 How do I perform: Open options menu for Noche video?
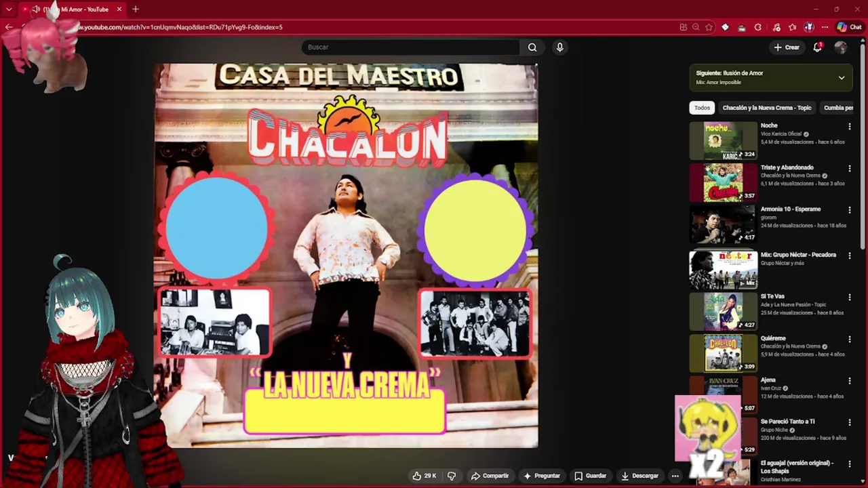pos(849,126)
